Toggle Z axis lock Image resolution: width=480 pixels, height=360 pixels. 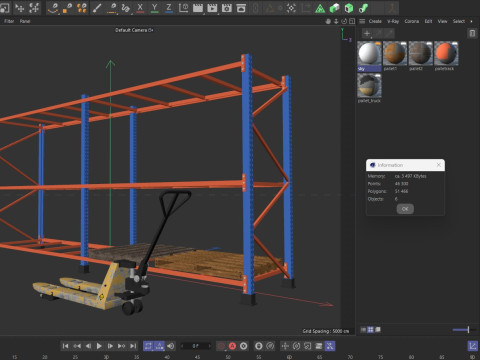point(169,8)
